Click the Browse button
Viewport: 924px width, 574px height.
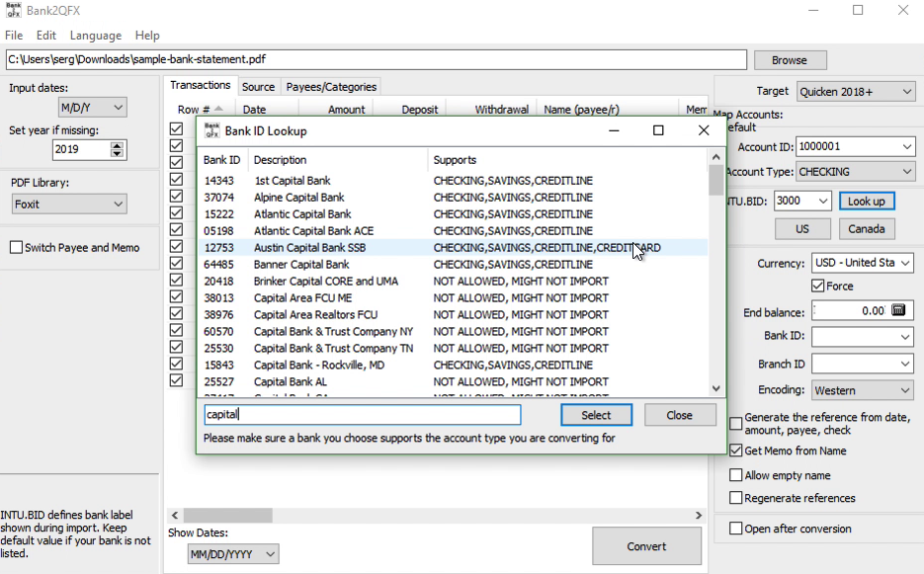pos(790,60)
